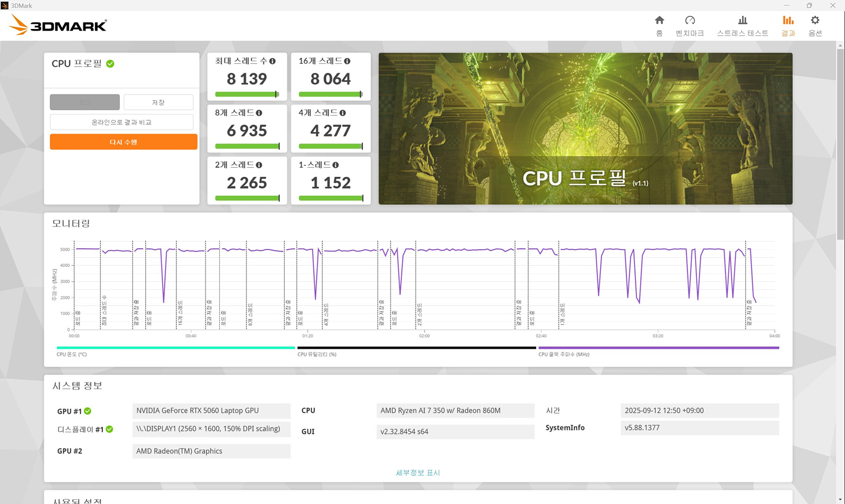Click the display #1 green check icon
Viewport: 845px width, 504px height.
109,429
